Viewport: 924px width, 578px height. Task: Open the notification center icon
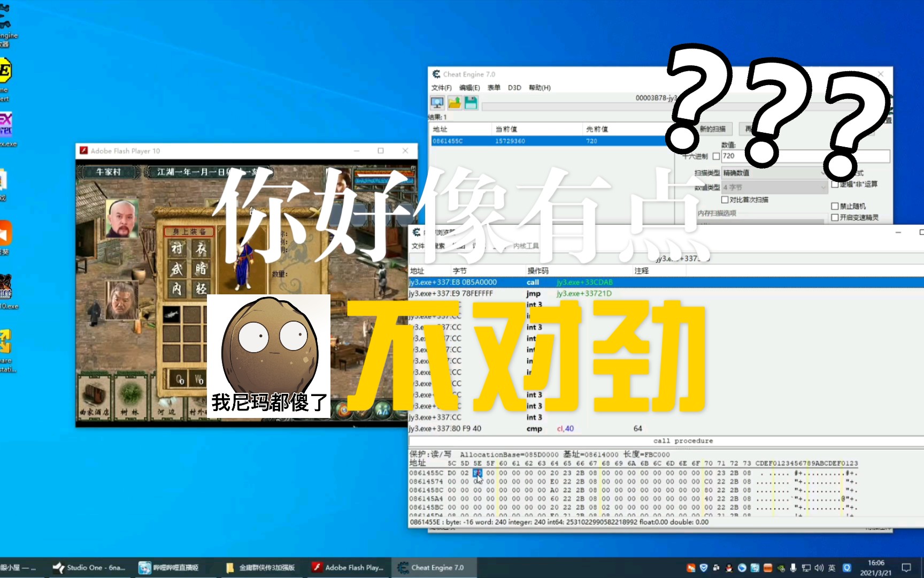pyautogui.click(x=906, y=568)
